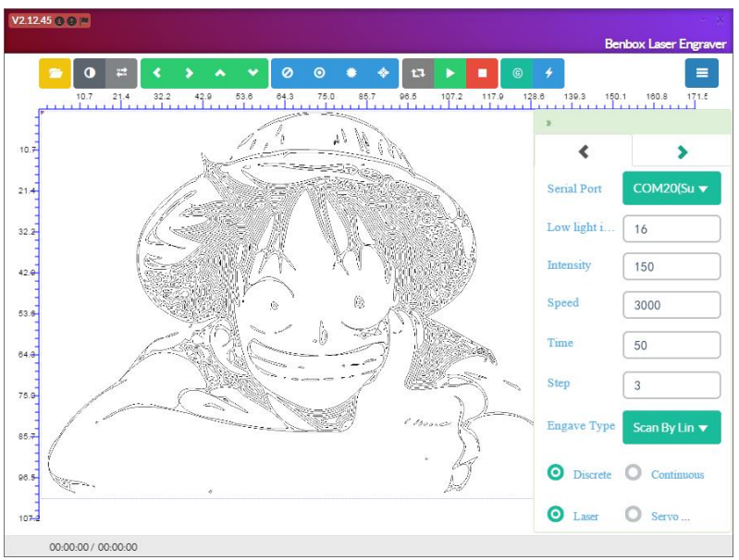
Task: Close the Benbox window
Action: (x=721, y=19)
